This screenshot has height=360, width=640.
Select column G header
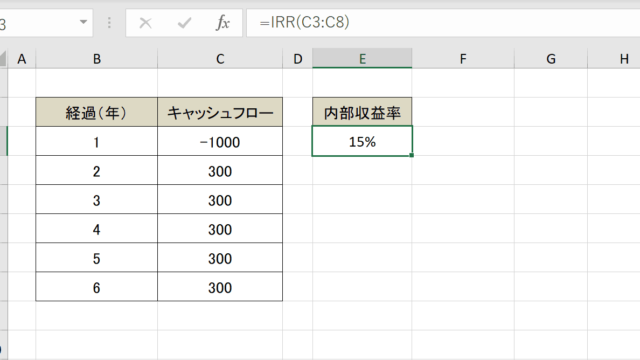click(551, 59)
